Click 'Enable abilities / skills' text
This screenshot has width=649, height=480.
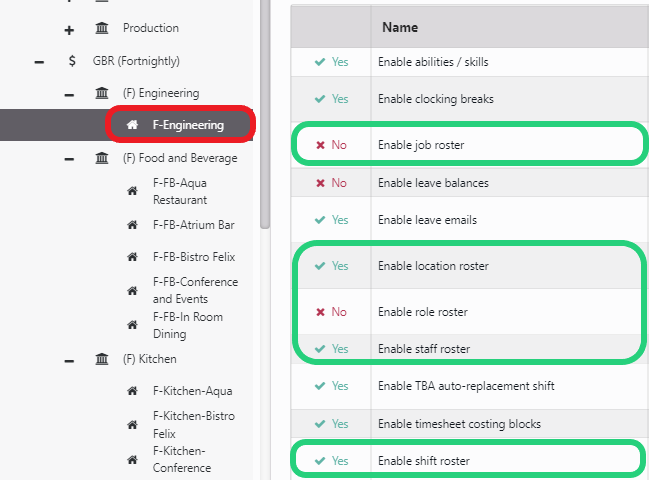[433, 62]
